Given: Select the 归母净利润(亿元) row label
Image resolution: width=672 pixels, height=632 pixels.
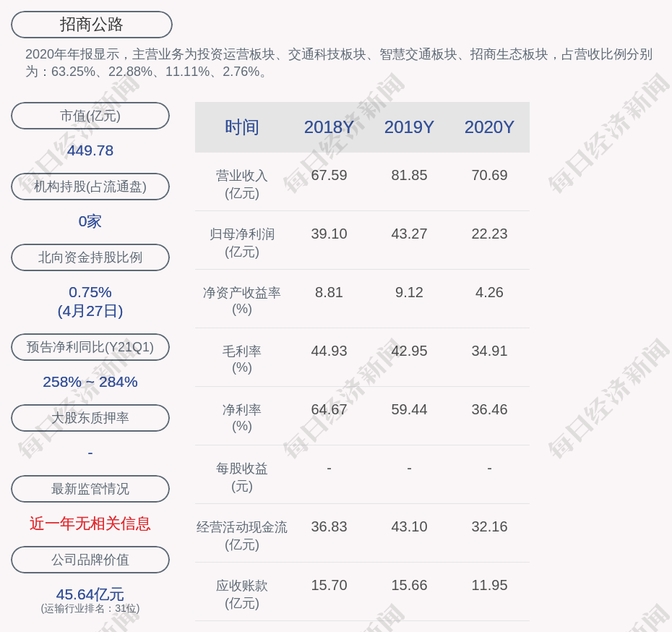Looking at the screenshot, I should pos(242,242).
